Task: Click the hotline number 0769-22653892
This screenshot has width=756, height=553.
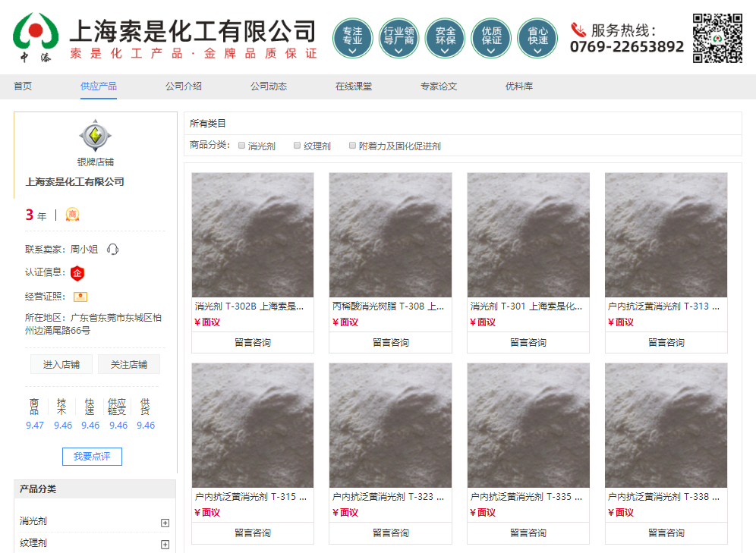Action: click(x=627, y=47)
